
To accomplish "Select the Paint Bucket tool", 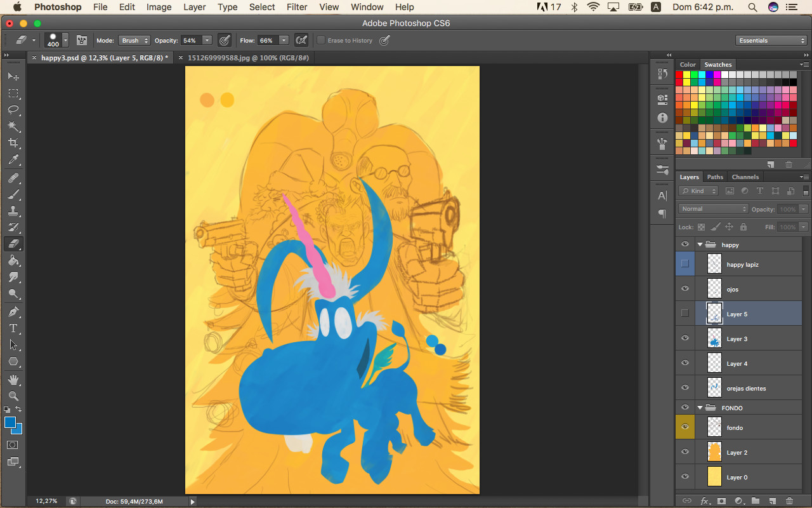I will [x=13, y=260].
